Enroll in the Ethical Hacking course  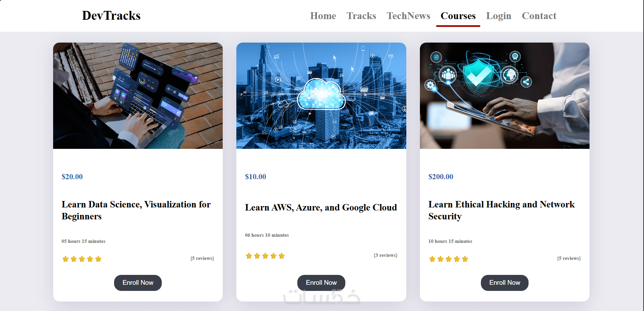(x=505, y=283)
